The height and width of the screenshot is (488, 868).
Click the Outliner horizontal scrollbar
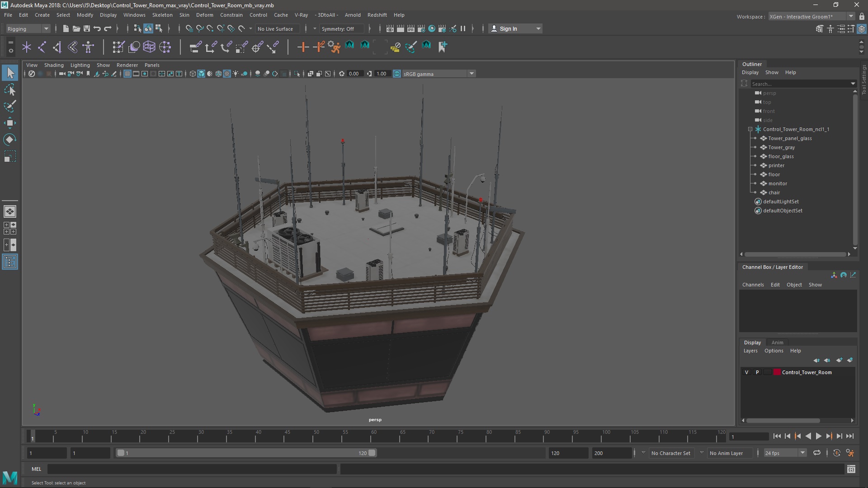[795, 254]
